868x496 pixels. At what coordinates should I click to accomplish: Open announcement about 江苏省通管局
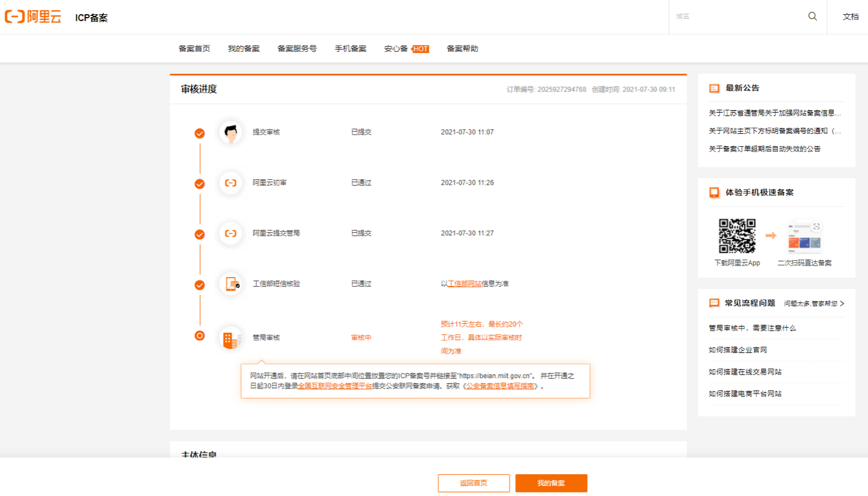pos(775,113)
